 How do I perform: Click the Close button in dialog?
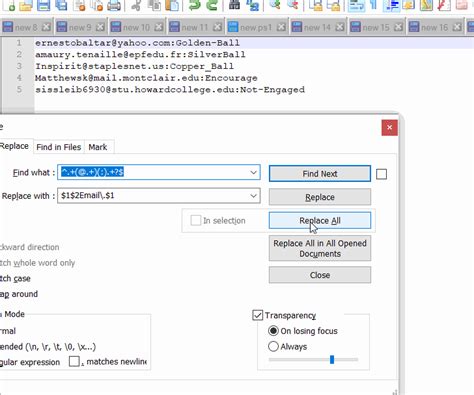[x=320, y=275]
